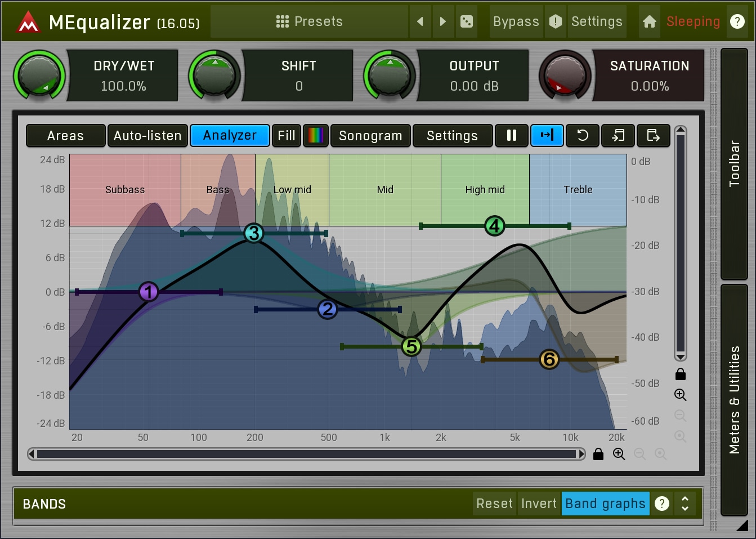The width and height of the screenshot is (756, 539).
Task: Click the home icon
Action: 650,21
